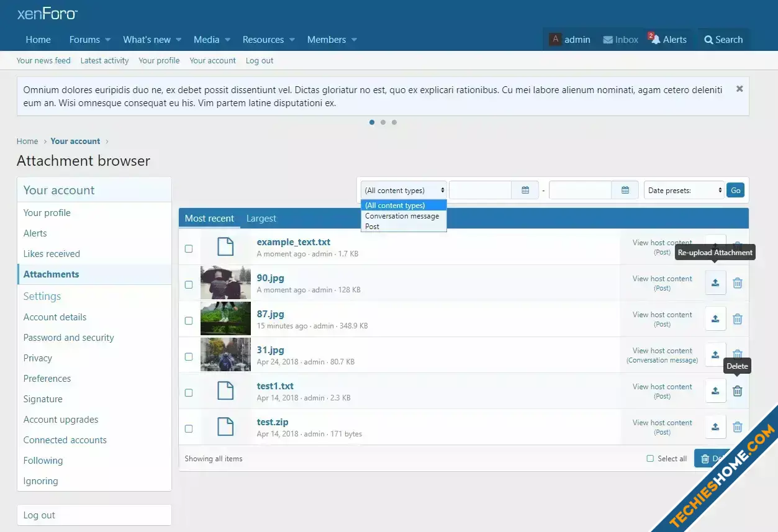The height and width of the screenshot is (532, 778).
Task: Enable the Select all checkbox
Action: pos(650,459)
